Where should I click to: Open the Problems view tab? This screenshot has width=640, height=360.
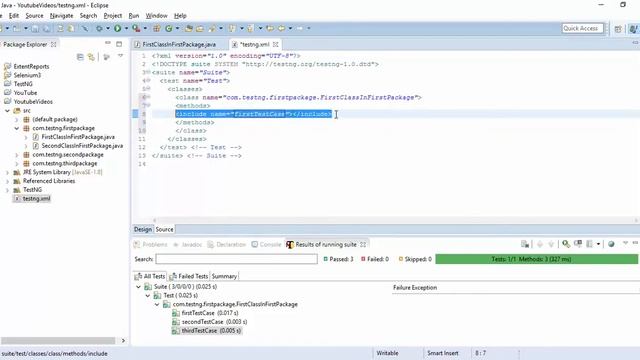click(x=150, y=244)
